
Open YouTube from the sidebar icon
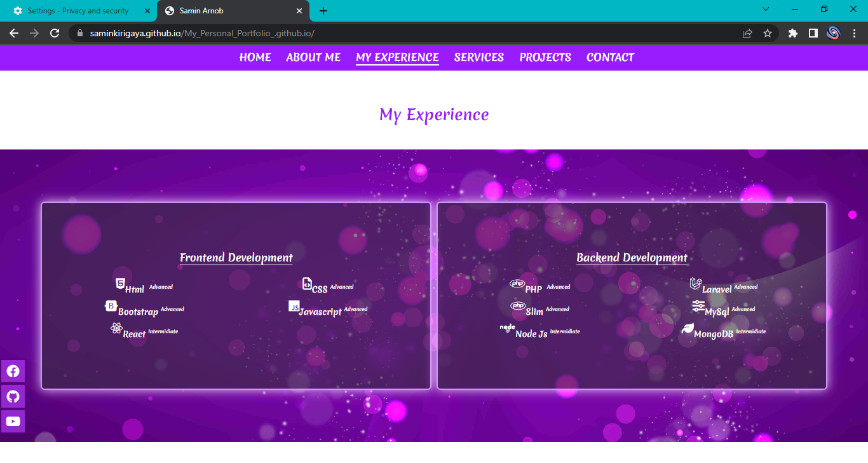click(x=13, y=420)
